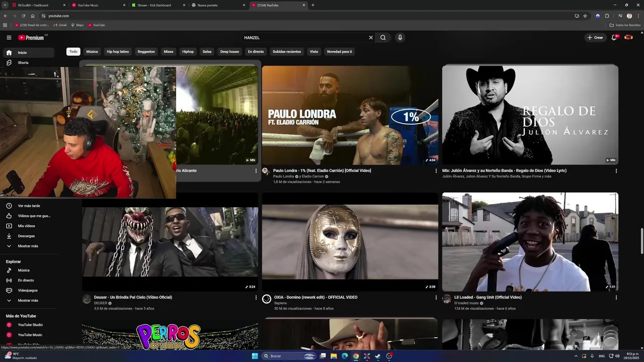Open Todos los favoritos folder
Screen dimensions: 644x362
coord(624,25)
